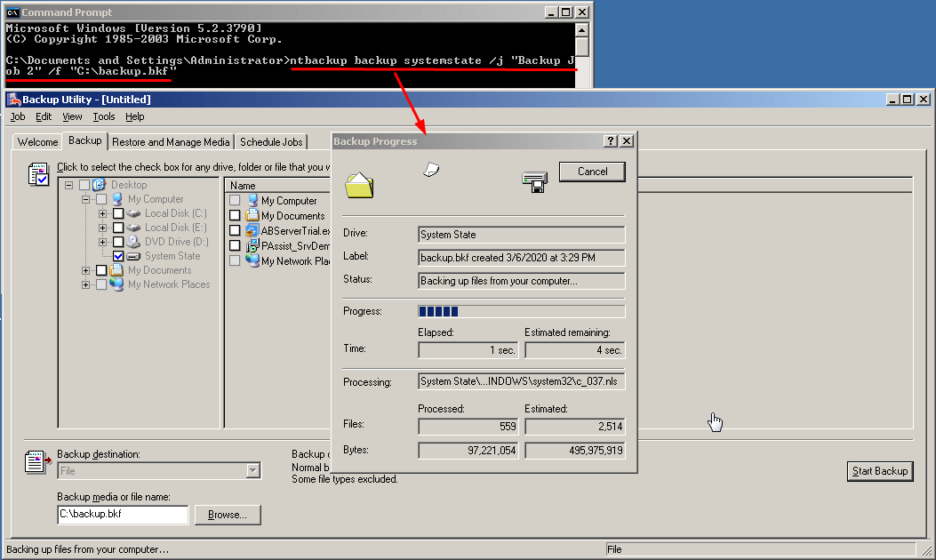
Task: Check the ABServerTrial checkbox in list
Action: click(x=235, y=230)
